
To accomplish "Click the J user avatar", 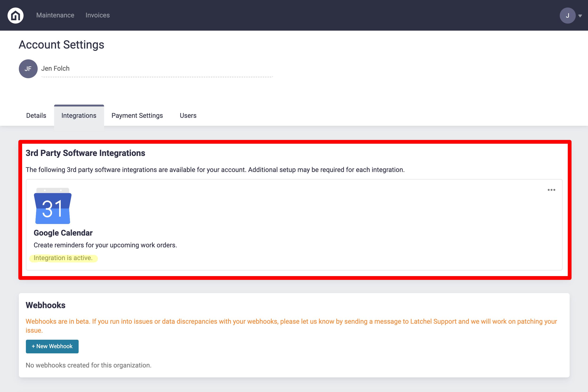I will (567, 16).
